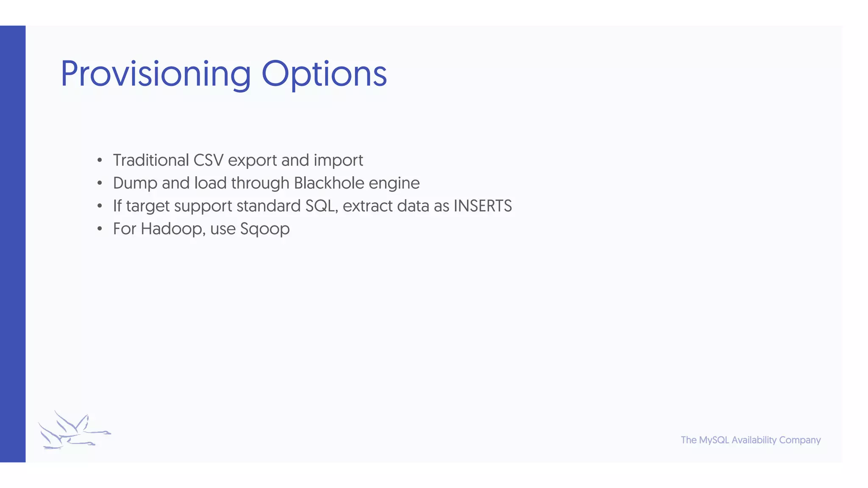The image size is (868, 488).
Task: Click the bullet dot before 'If target support'
Action: coord(100,206)
